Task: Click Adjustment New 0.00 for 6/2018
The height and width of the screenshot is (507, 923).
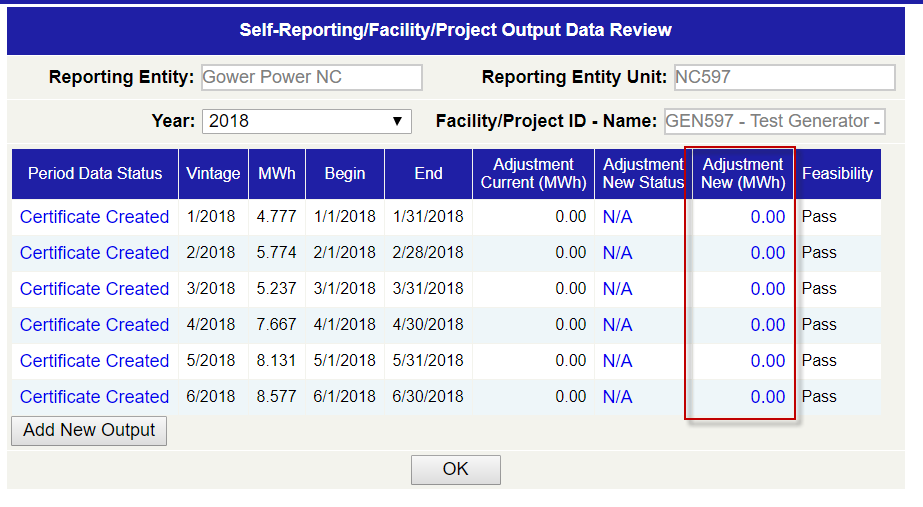Action: 767,397
